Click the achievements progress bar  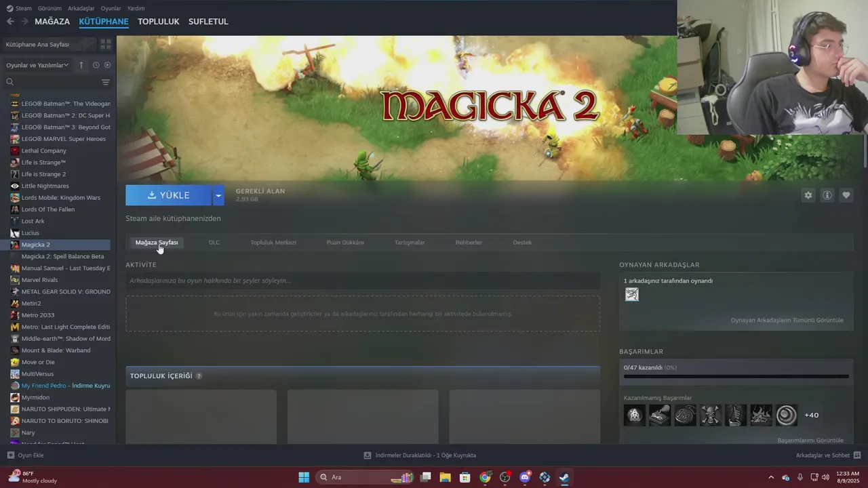[736, 376]
